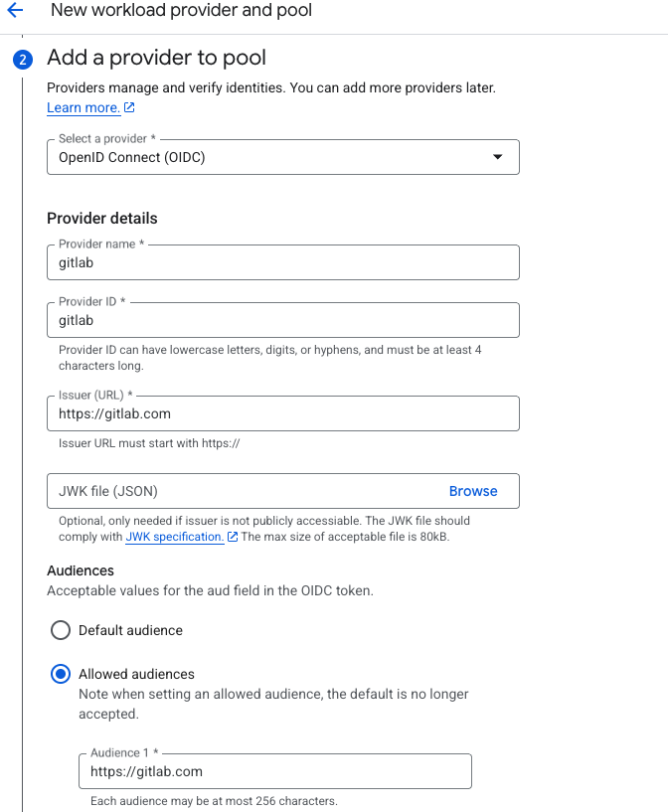The image size is (668, 812).
Task: Click the back arrow to exit this page
Action: click(17, 11)
